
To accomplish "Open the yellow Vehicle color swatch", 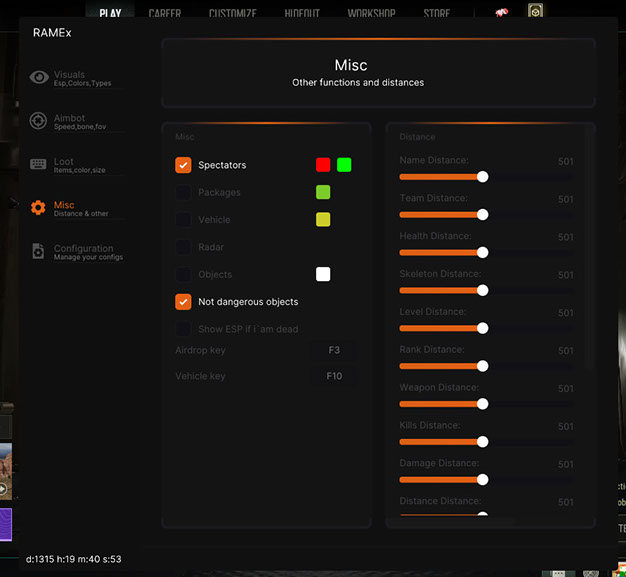I will [x=323, y=220].
